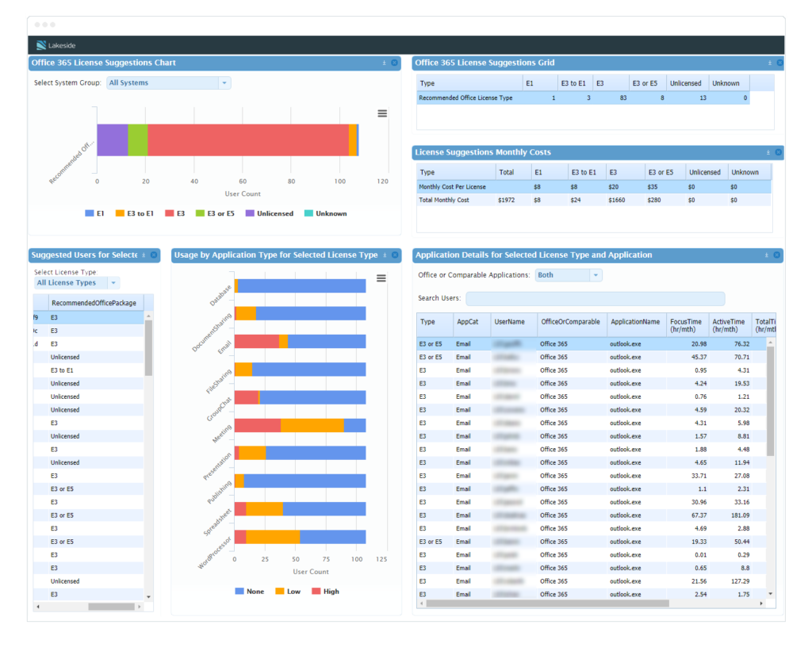The width and height of the screenshot is (812, 663).
Task: Close the License Suggestions Monthly Costs panel
Action: click(x=778, y=152)
